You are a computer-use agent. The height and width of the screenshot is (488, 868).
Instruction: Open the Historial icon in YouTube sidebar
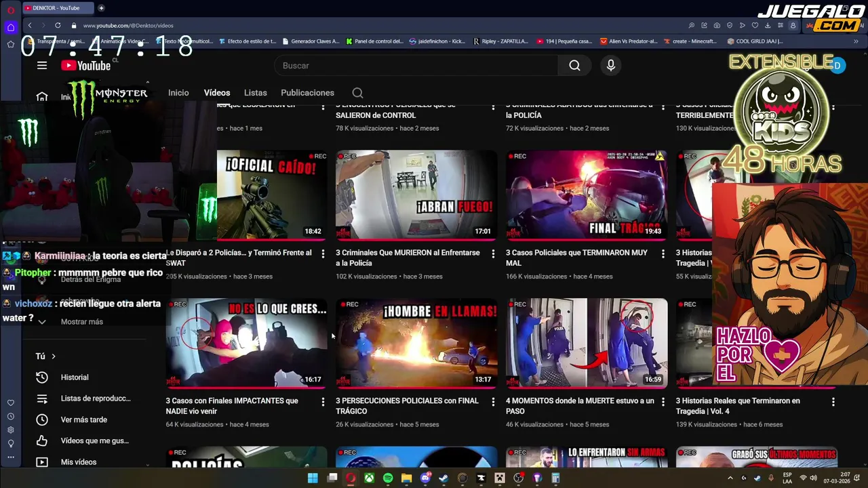42,378
